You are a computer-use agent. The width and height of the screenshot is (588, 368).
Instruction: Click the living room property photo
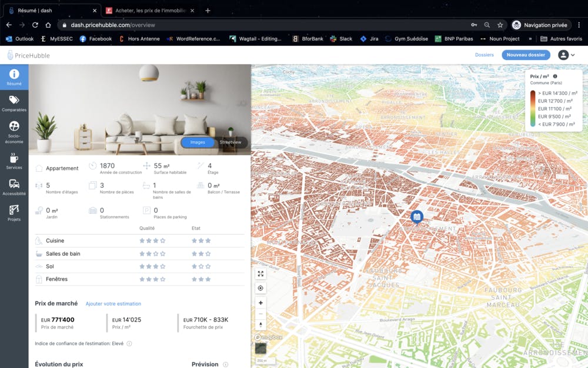139,110
